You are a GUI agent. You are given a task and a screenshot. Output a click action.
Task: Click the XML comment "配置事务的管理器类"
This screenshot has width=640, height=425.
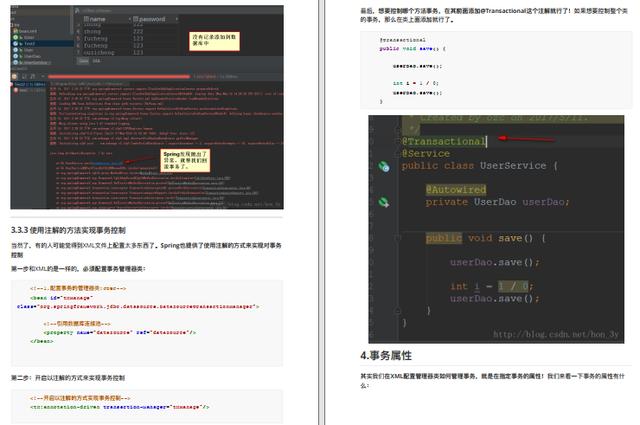(78, 288)
